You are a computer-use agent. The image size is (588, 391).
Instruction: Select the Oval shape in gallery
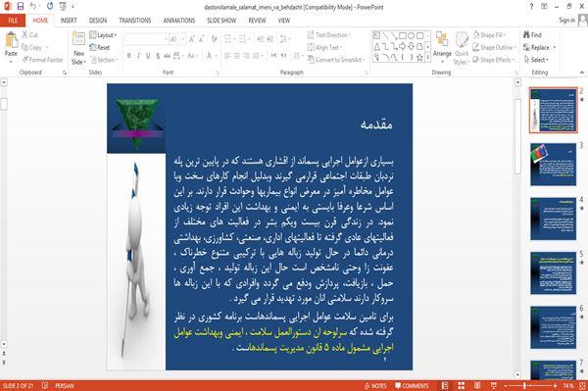[411, 35]
